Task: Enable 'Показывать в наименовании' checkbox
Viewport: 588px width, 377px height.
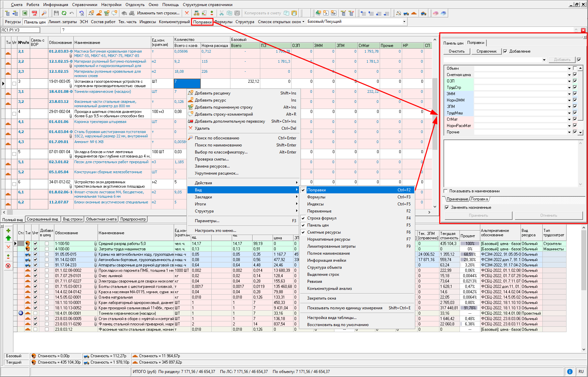Action: (446, 191)
